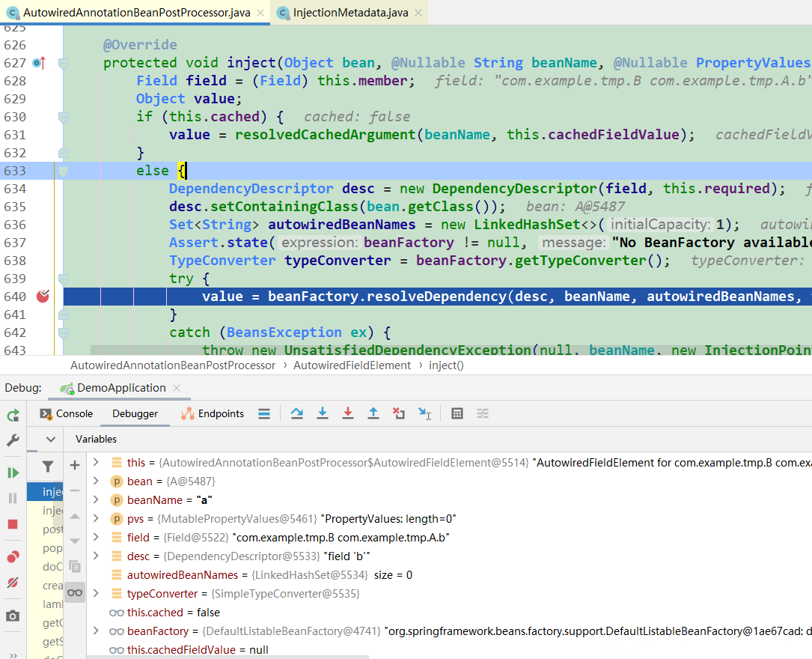
Task: Stop the debug session with the red square
Action: click(13, 524)
